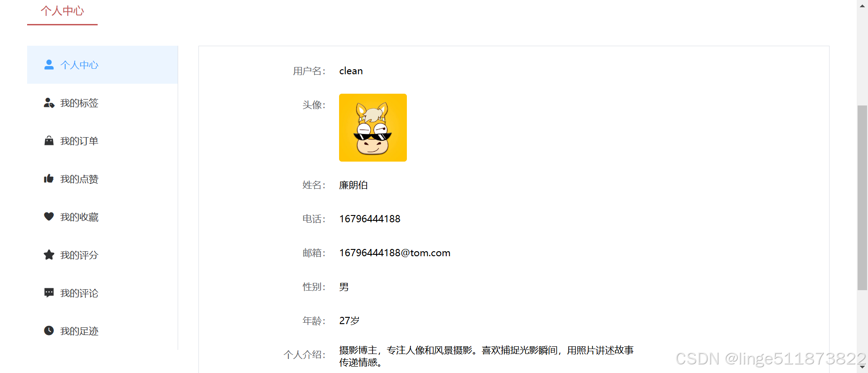Open 我的收藏 menu entry

tap(102, 217)
